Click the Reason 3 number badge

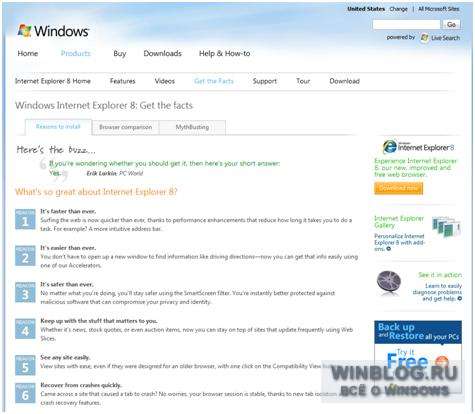25,292
